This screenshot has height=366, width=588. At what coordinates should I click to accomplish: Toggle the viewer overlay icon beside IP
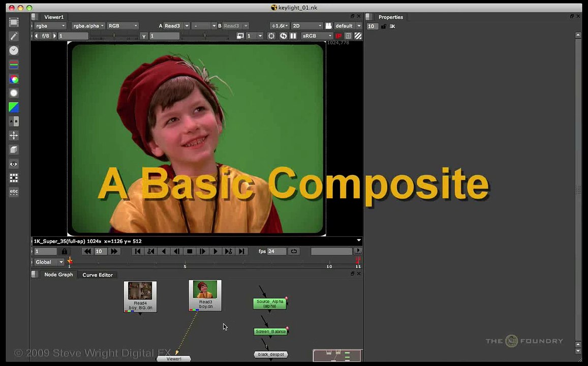[x=348, y=36]
